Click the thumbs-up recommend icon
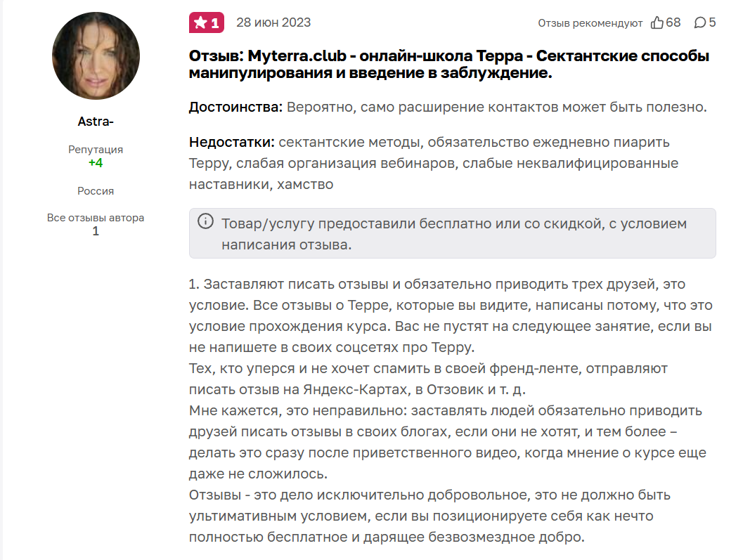Viewport: 743px width, 560px height. (657, 23)
